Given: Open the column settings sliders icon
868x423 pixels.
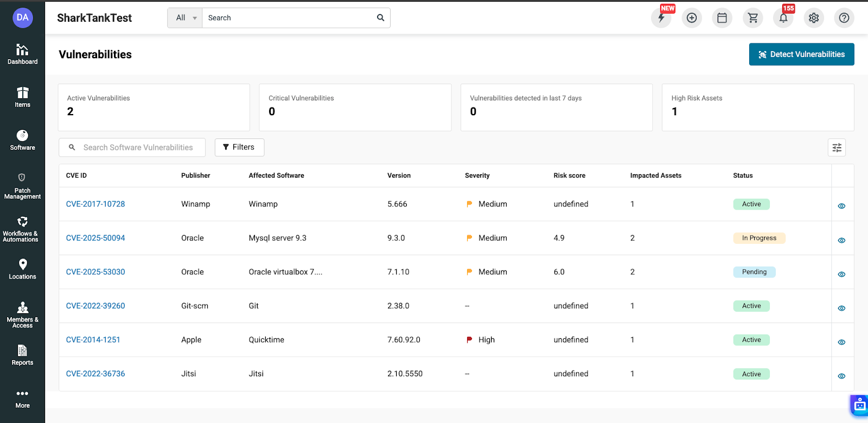Looking at the screenshot, I should (837, 148).
